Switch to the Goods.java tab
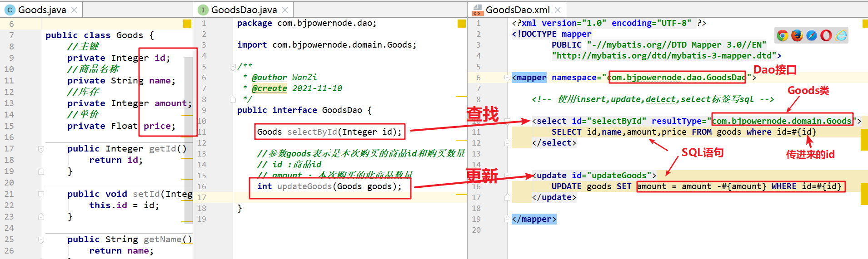868x259 pixels. [x=41, y=10]
